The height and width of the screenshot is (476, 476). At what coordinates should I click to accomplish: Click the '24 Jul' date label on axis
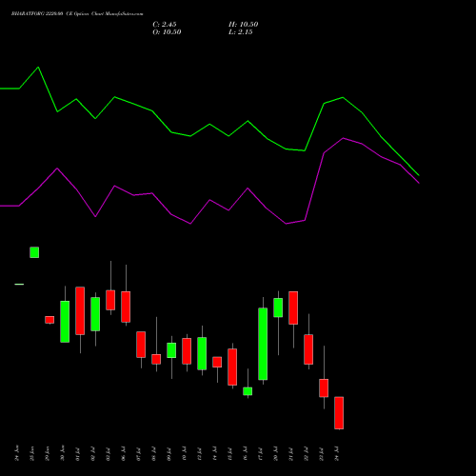click(x=337, y=454)
